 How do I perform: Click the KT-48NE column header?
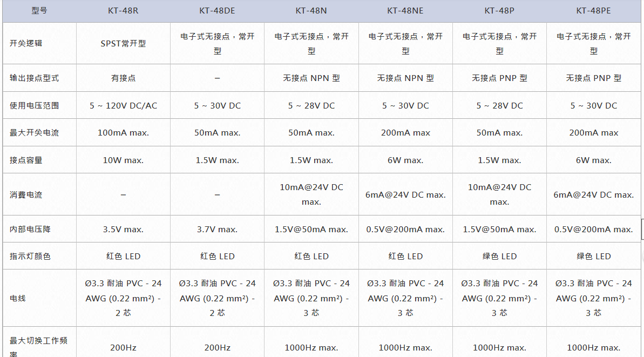(405, 11)
